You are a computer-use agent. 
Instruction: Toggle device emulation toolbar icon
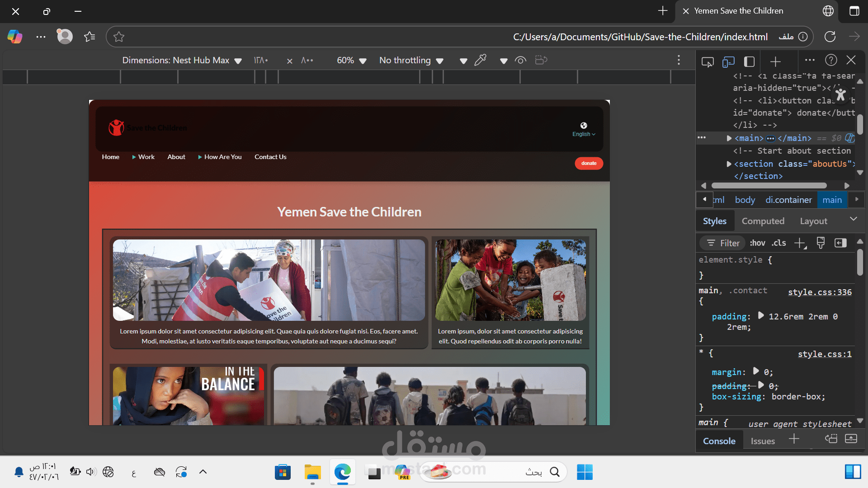[728, 61]
